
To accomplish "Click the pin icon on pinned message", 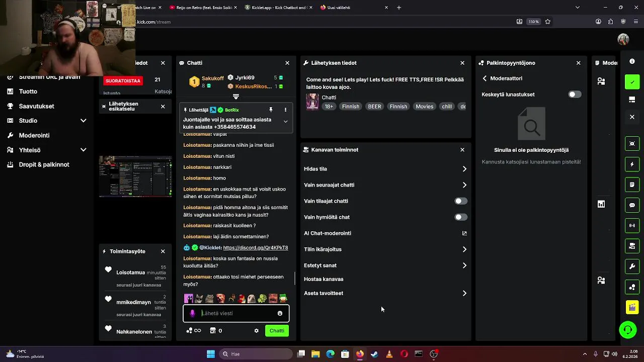I will pos(271,110).
